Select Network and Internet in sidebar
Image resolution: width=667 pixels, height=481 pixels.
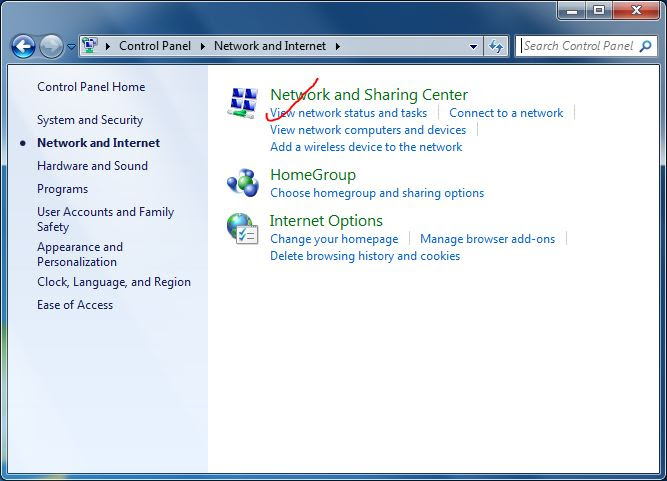[x=98, y=143]
